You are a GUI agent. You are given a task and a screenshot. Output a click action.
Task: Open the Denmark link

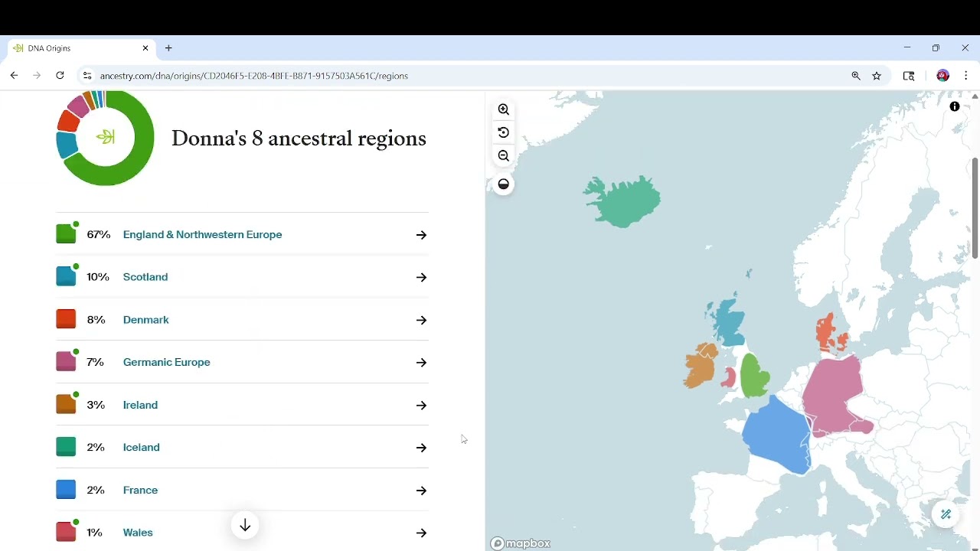click(x=145, y=320)
